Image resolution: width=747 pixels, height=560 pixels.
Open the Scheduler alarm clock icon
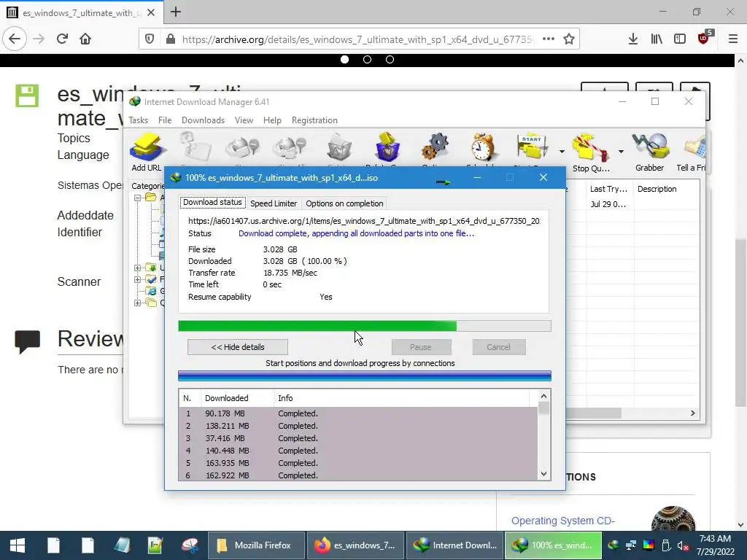pos(483,147)
